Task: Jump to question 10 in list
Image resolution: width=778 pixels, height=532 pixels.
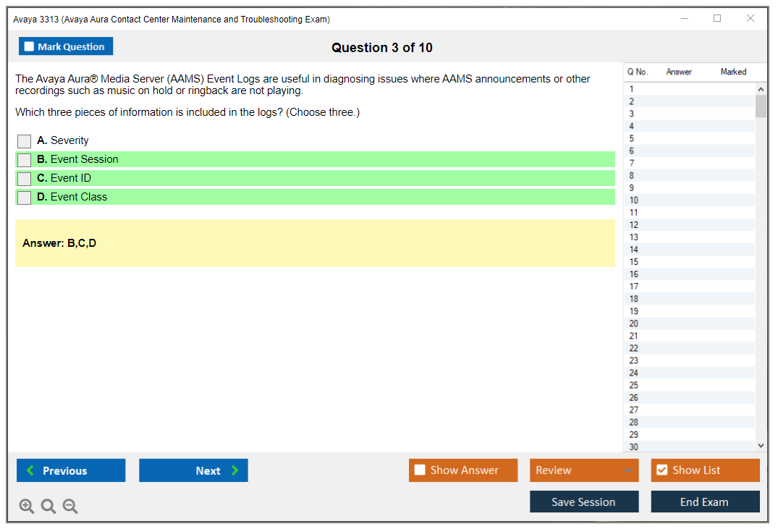Action: point(634,200)
